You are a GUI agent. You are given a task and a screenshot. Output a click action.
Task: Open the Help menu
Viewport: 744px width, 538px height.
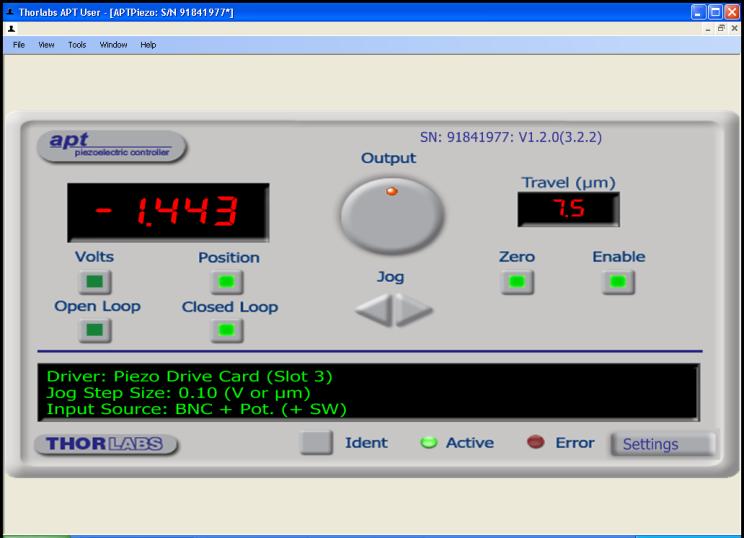point(148,45)
